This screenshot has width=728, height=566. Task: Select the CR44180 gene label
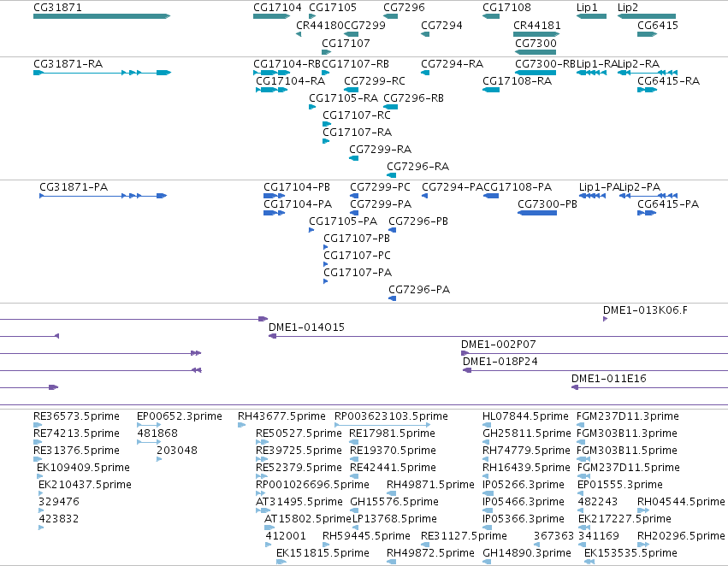point(320,26)
